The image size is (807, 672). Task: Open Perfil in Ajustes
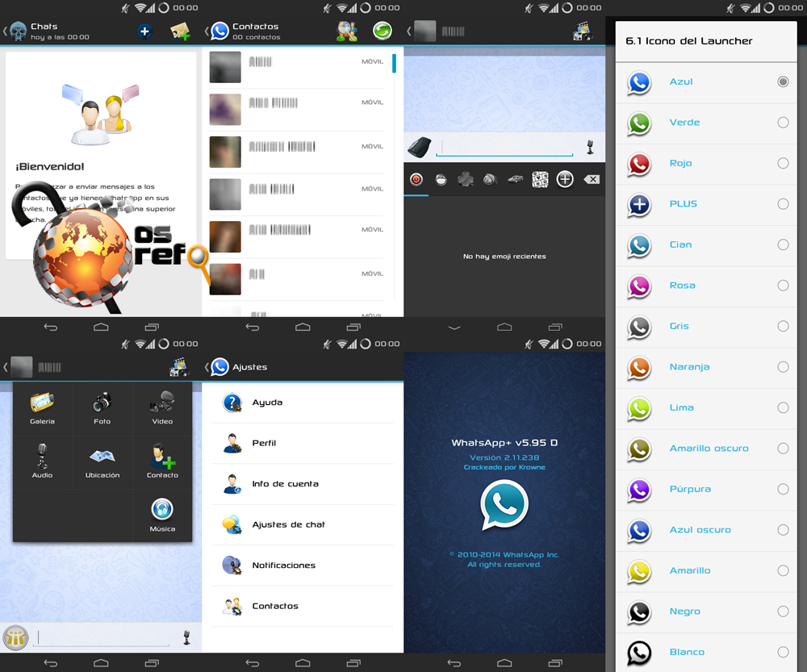click(x=303, y=443)
